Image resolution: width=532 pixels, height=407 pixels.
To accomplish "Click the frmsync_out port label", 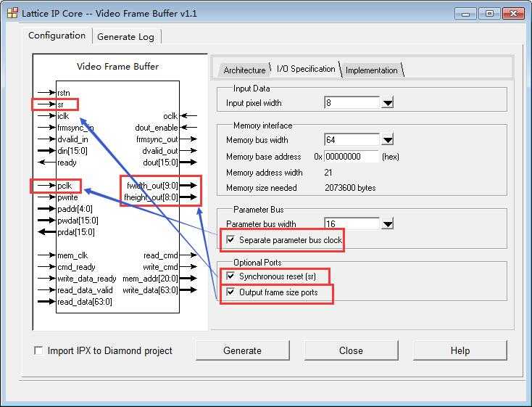I will [157, 139].
